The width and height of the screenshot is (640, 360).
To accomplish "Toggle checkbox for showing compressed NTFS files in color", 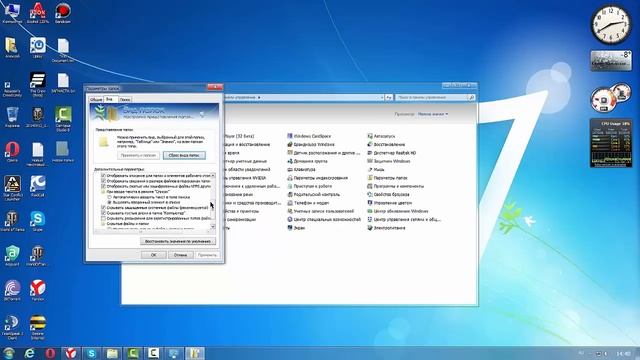I will point(103,186).
